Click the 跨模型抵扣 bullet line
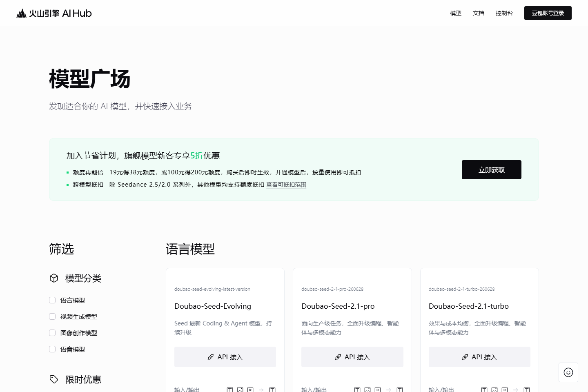Image resolution: width=588 pixels, height=392 pixels. [187, 185]
